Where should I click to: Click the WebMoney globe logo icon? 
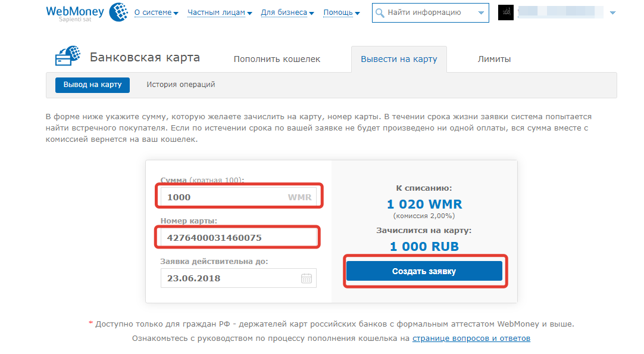click(118, 12)
